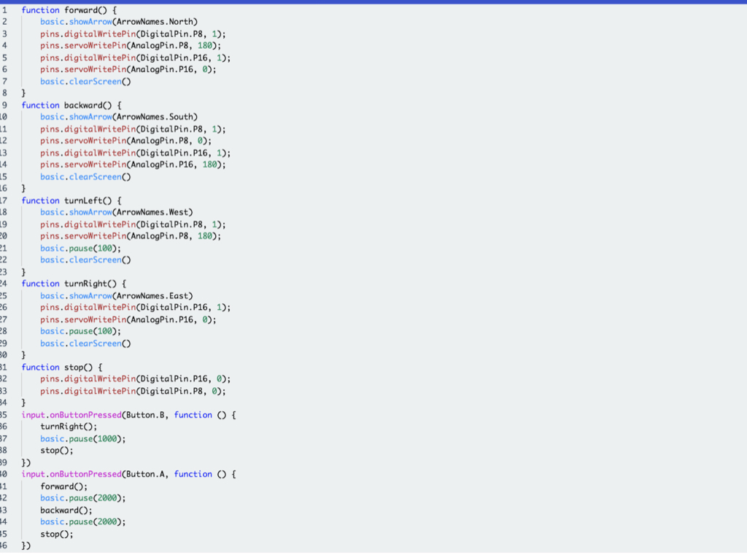
Task: Click ArrowNames.West in the turnLeft function
Action: 152,212
